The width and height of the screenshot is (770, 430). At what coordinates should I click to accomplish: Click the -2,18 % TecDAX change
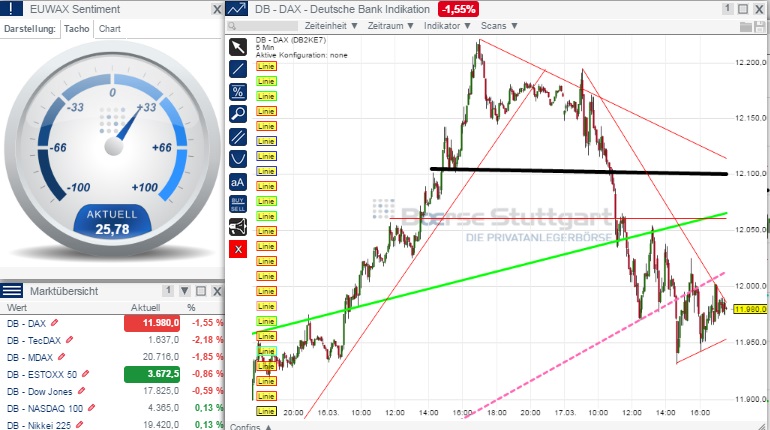tap(208, 340)
